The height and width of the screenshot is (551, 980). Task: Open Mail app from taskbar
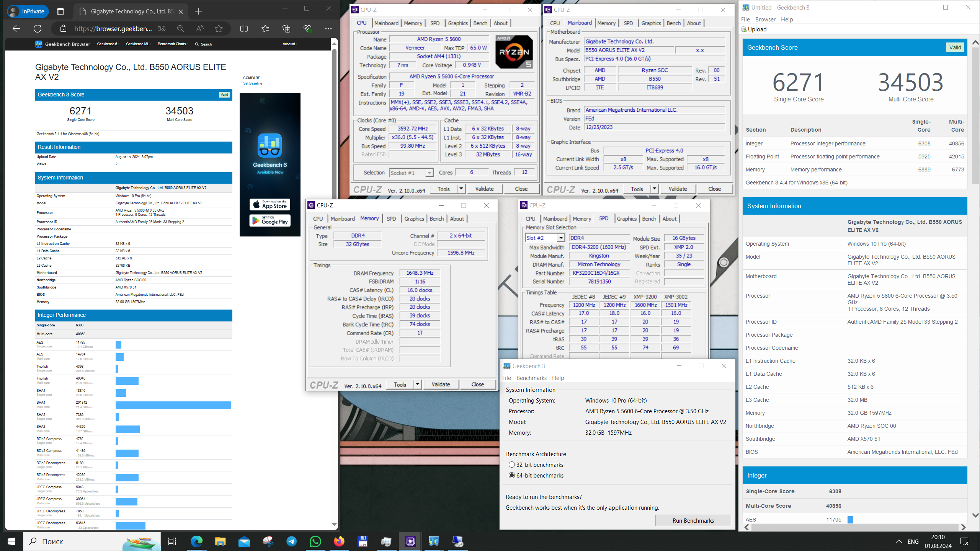coord(244,541)
